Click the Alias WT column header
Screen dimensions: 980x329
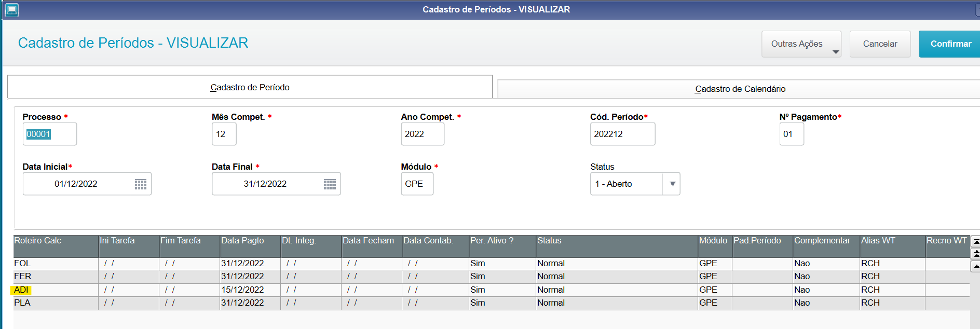pyautogui.click(x=893, y=246)
